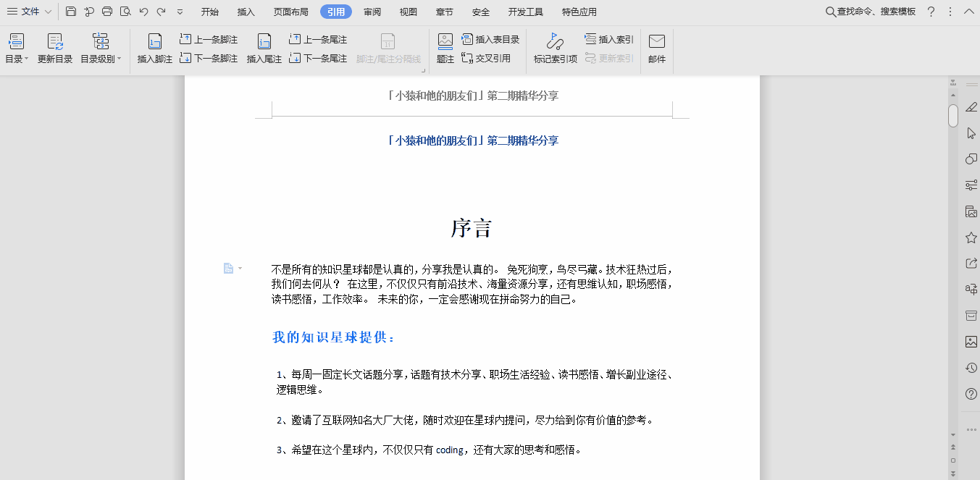Open the archive box icon in sidebar
Image resolution: width=980 pixels, height=480 pixels.
click(x=971, y=316)
